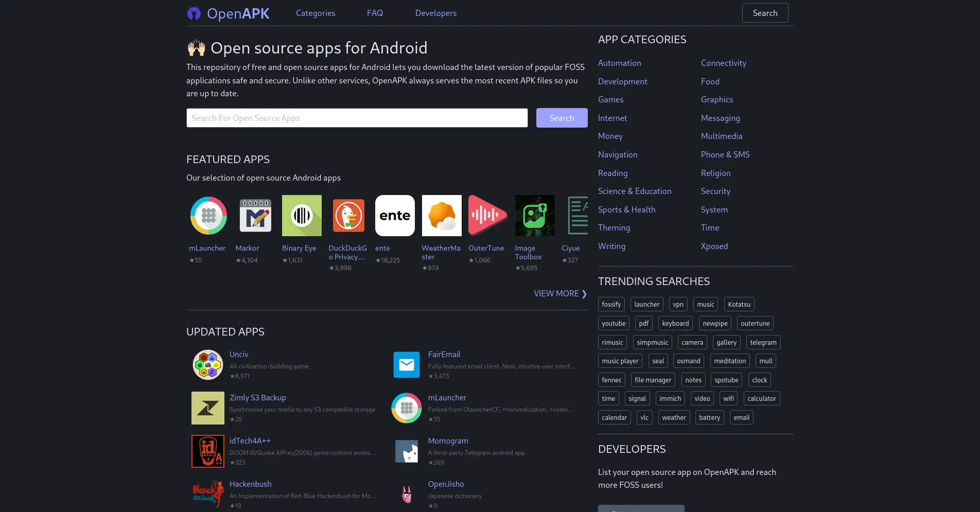Select the FairEmail envelope icon
980x512 pixels.
point(406,364)
